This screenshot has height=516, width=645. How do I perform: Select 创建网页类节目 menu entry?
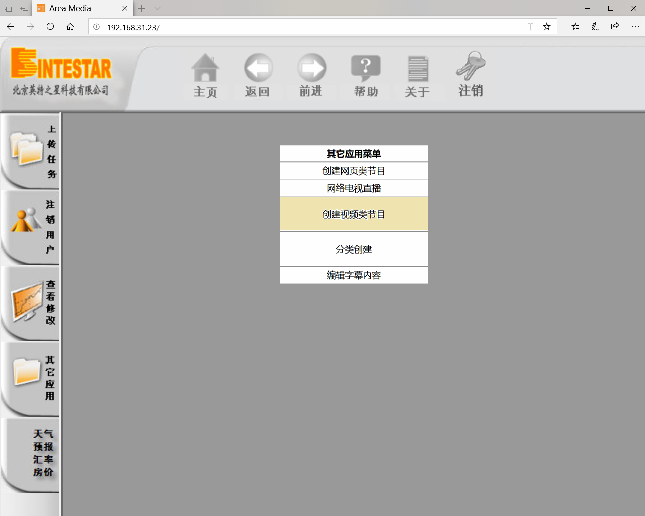[x=354, y=171]
